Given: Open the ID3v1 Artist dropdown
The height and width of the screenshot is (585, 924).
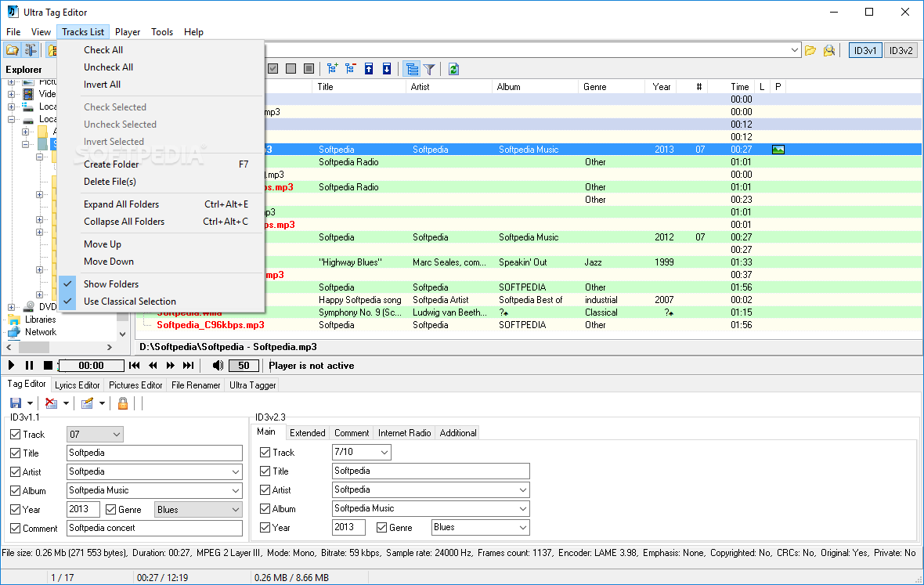Looking at the screenshot, I should pyautogui.click(x=236, y=472).
